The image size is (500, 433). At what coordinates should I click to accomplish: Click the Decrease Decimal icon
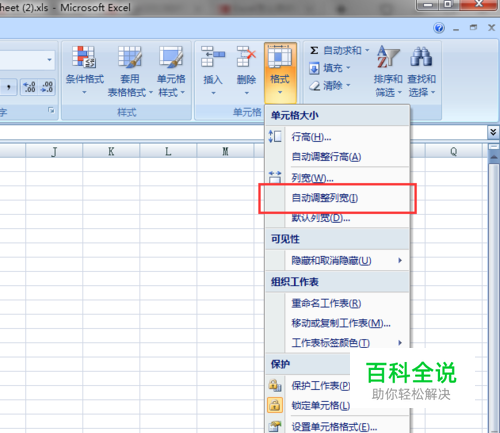tap(46, 87)
